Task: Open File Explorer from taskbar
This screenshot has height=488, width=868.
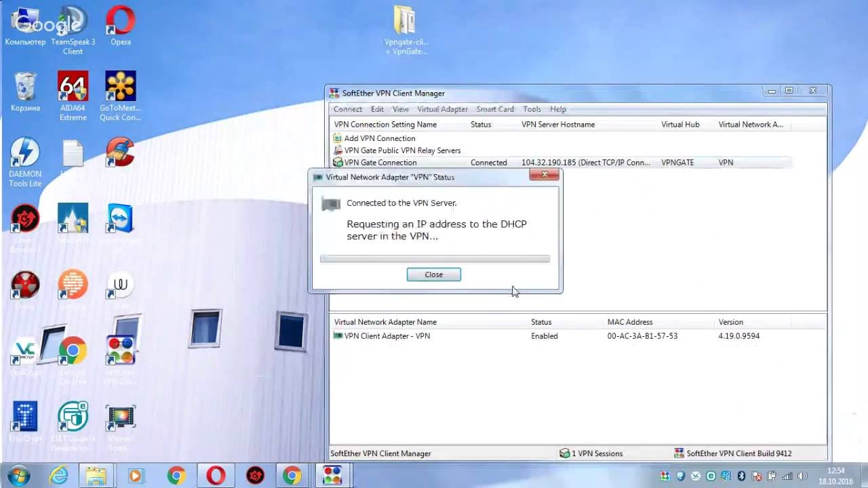Action: 96,476
